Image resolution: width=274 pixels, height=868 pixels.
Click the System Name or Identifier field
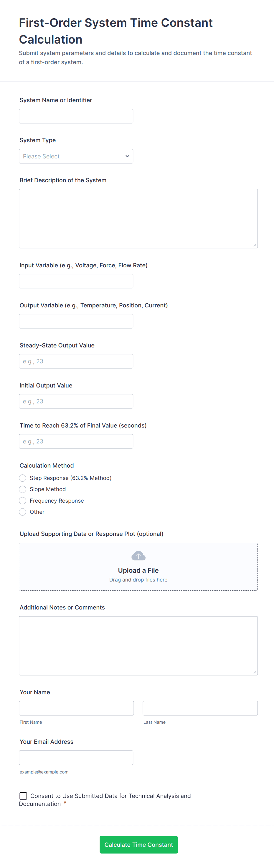click(76, 116)
